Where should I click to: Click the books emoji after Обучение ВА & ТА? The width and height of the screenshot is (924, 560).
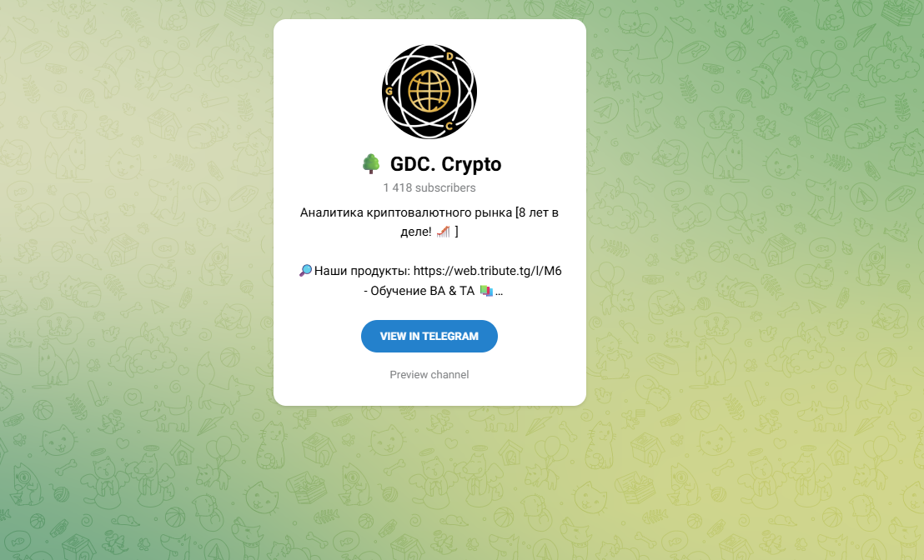tap(485, 291)
